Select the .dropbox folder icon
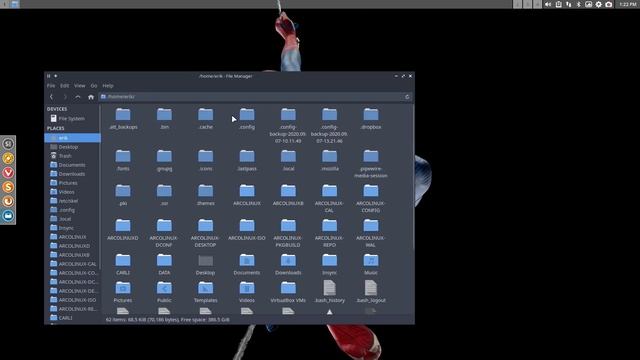The width and height of the screenshot is (640, 360). (x=371, y=114)
